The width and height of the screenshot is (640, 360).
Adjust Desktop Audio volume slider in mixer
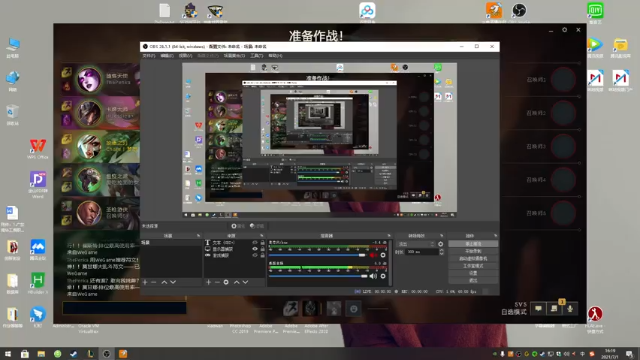318,276
